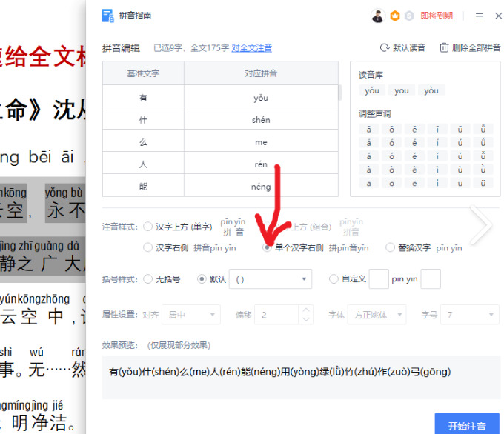Open the user avatar profile

click(x=378, y=16)
